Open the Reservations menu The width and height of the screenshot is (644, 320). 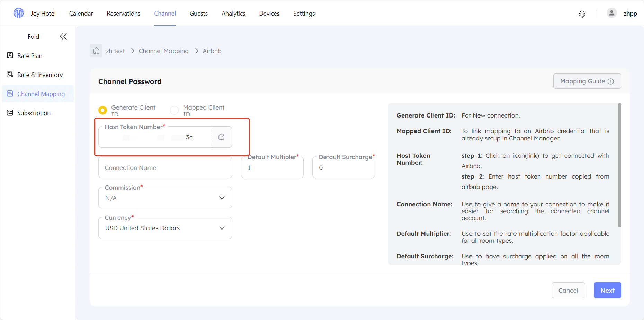pos(124,14)
